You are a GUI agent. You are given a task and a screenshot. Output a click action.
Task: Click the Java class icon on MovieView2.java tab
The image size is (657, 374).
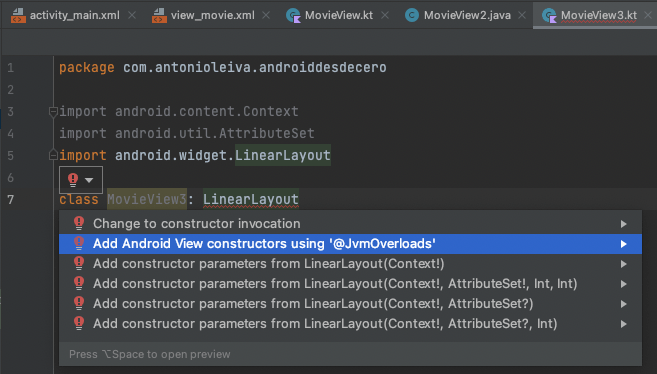coord(411,15)
